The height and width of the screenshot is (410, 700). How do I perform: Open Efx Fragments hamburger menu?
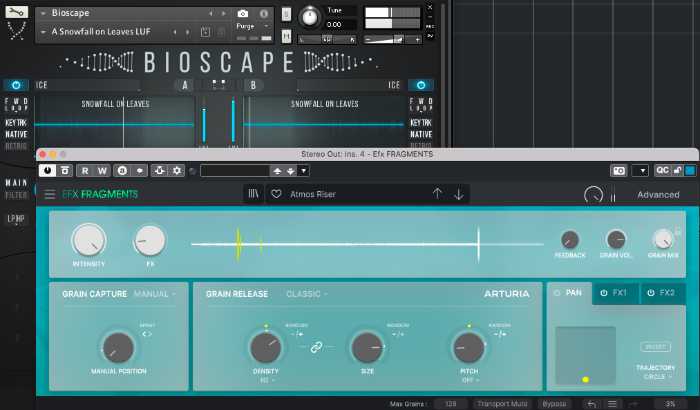point(50,194)
